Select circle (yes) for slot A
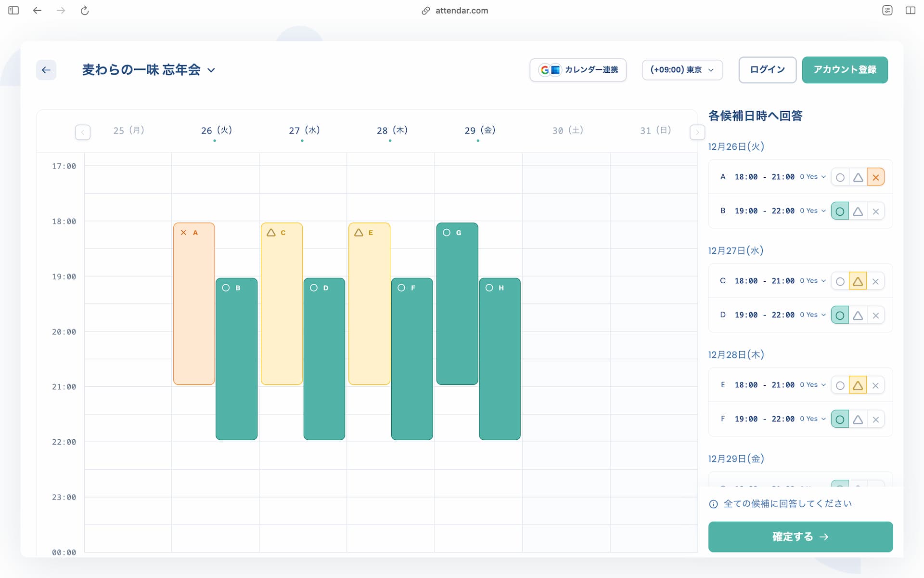 [x=840, y=177]
